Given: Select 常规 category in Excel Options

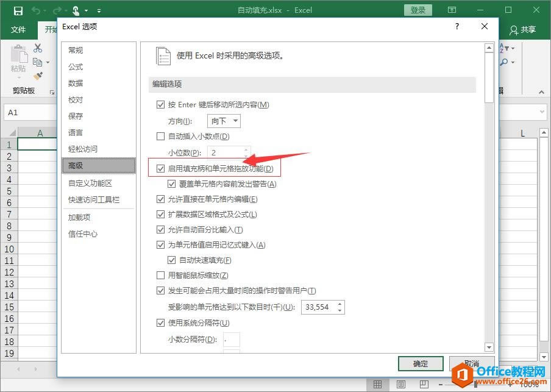Looking at the screenshot, I should (x=75, y=50).
